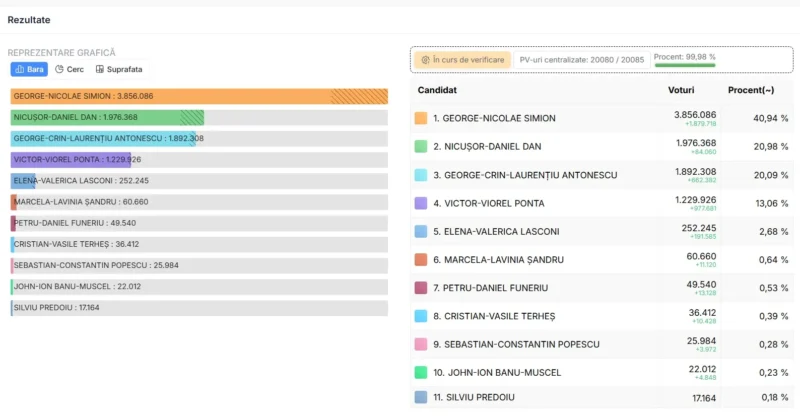Click the Procent 99,98 % progress bar

(685, 65)
